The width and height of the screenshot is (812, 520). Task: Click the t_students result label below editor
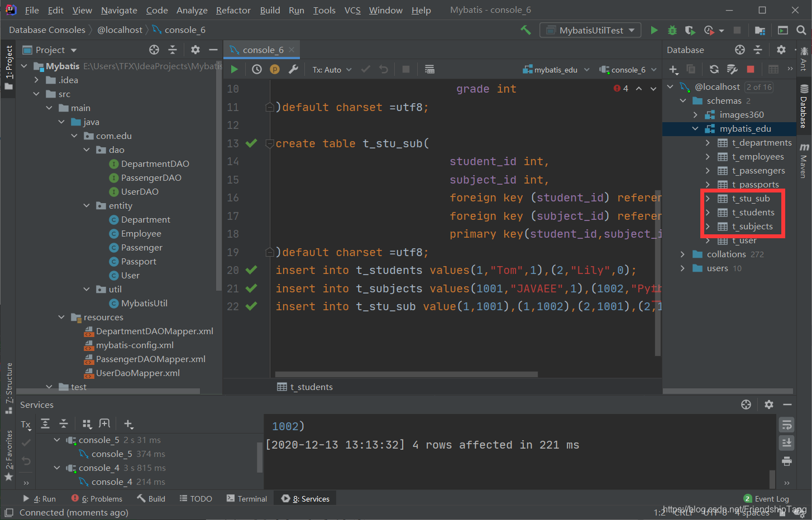pyautogui.click(x=305, y=387)
